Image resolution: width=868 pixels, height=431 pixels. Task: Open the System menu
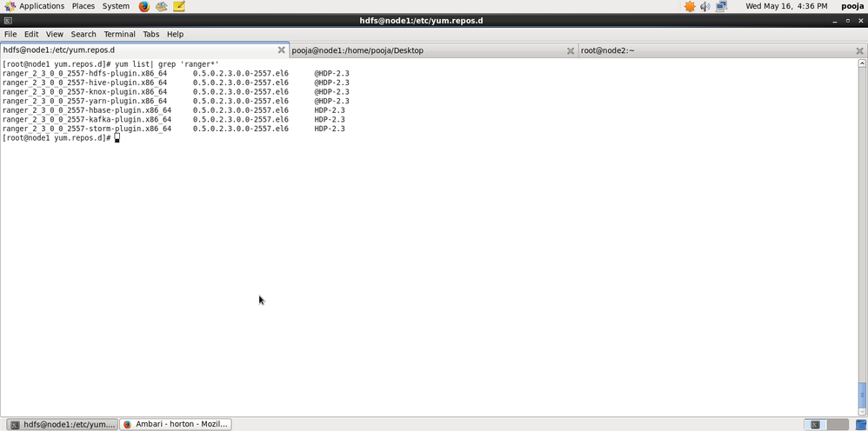(116, 6)
